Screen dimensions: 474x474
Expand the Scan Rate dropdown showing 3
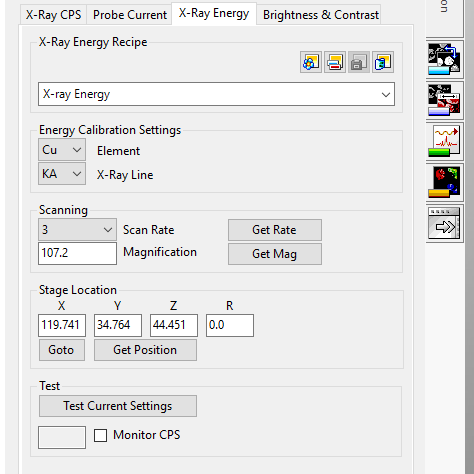click(x=77, y=230)
